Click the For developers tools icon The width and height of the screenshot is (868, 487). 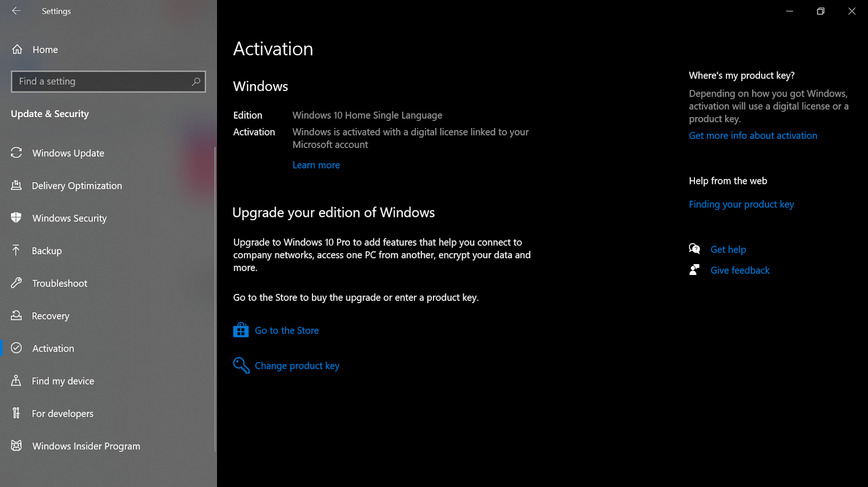16,413
